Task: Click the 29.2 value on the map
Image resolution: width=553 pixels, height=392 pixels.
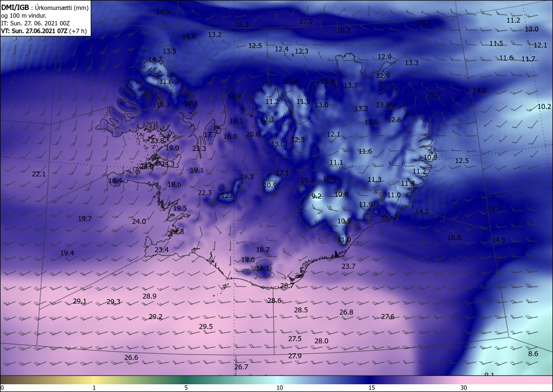Action: pos(155,317)
